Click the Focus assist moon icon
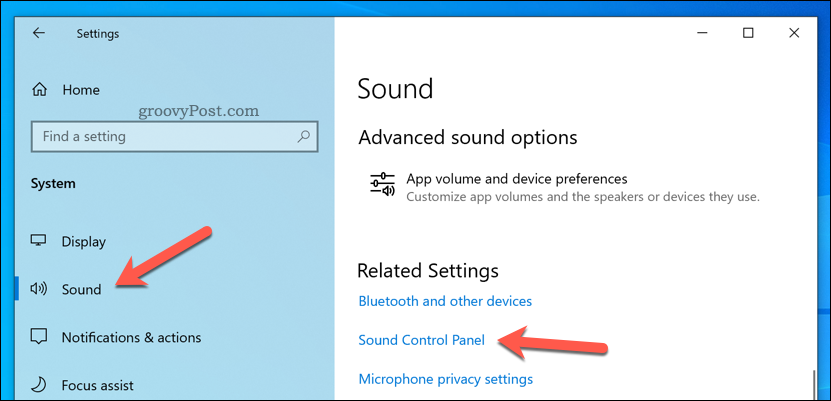Image resolution: width=831 pixels, height=401 pixels. (39, 385)
